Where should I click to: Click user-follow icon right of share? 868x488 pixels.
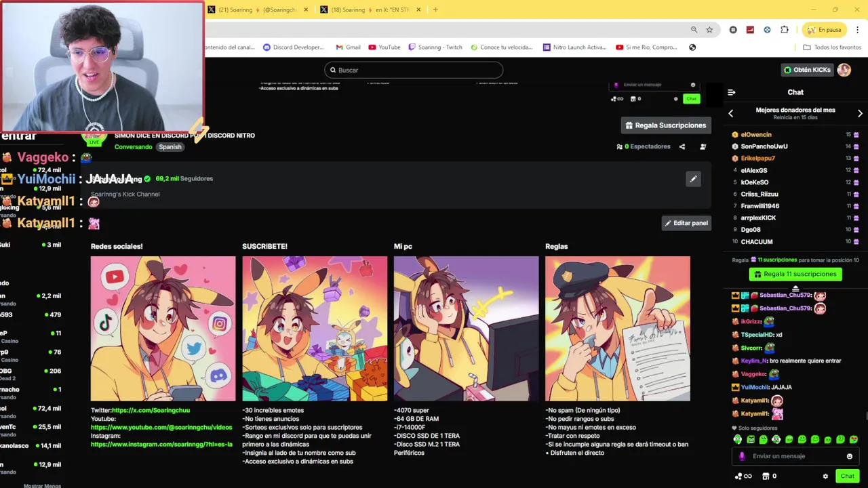(x=703, y=146)
